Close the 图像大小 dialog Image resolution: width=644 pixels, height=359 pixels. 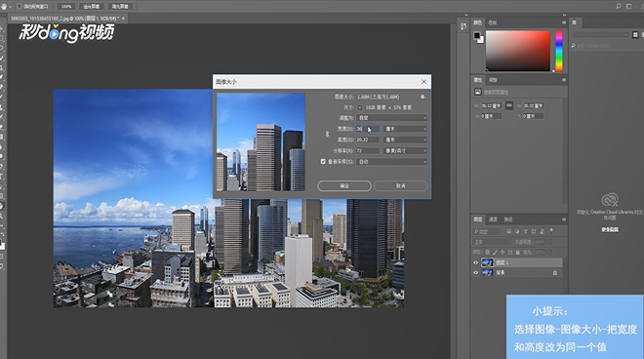click(x=423, y=82)
